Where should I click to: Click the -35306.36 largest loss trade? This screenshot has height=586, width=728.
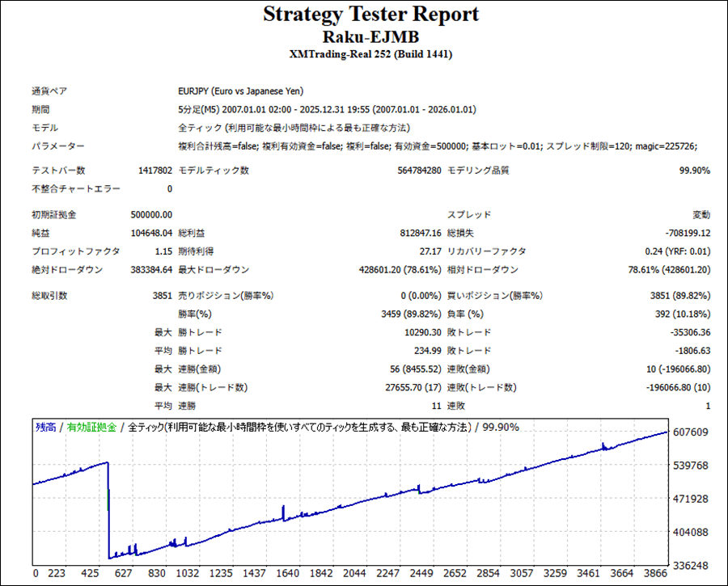(x=691, y=332)
